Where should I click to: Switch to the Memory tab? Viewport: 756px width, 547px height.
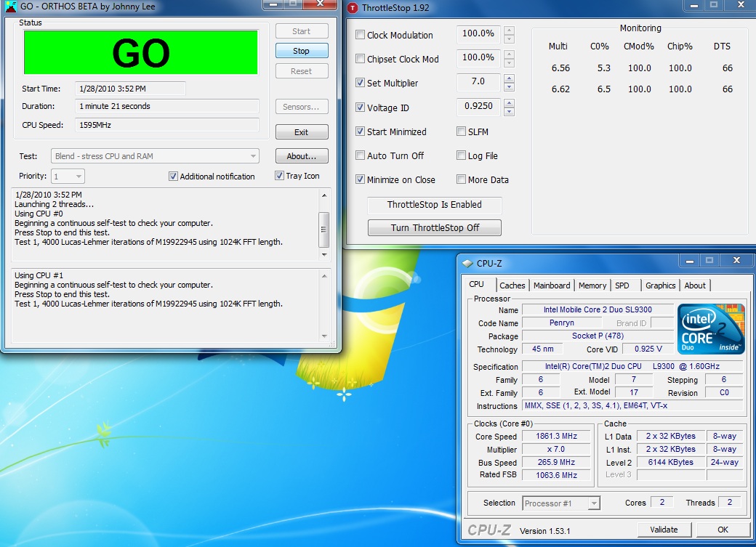click(x=592, y=285)
